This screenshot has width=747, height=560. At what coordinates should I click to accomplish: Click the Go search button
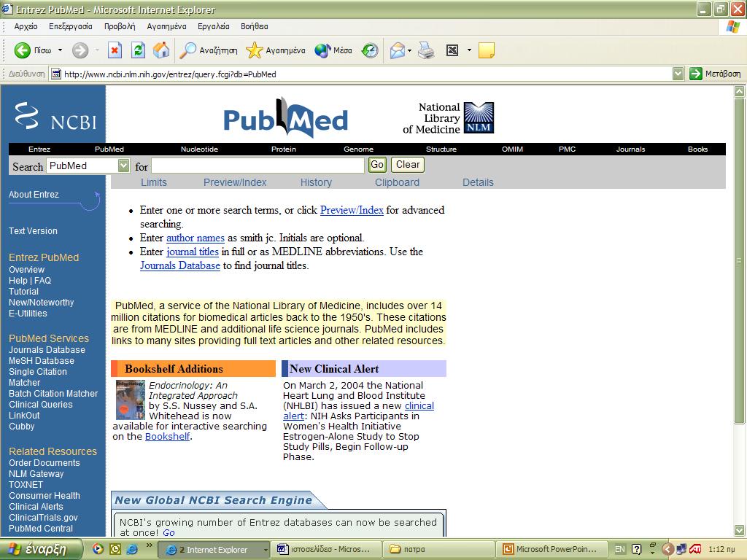pyautogui.click(x=377, y=165)
